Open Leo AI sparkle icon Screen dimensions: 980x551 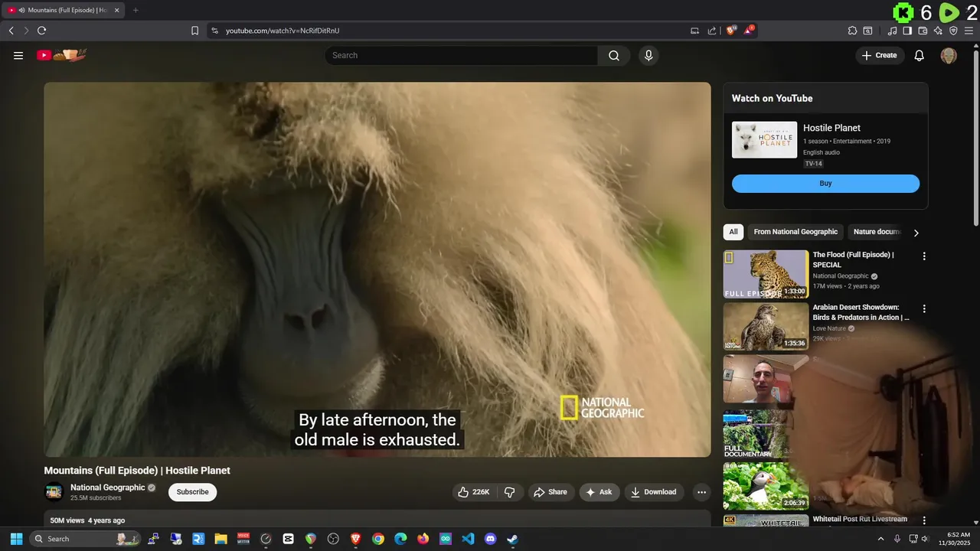[x=939, y=31]
